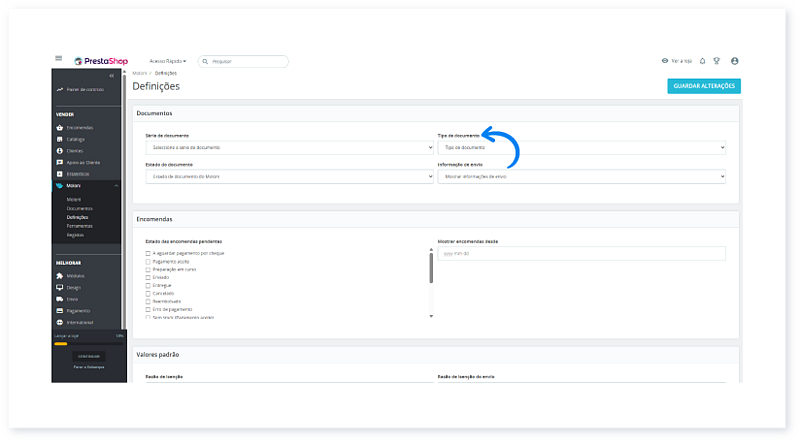Click the trophy icon in header
Viewport: 800px width, 442px height.
tap(717, 61)
